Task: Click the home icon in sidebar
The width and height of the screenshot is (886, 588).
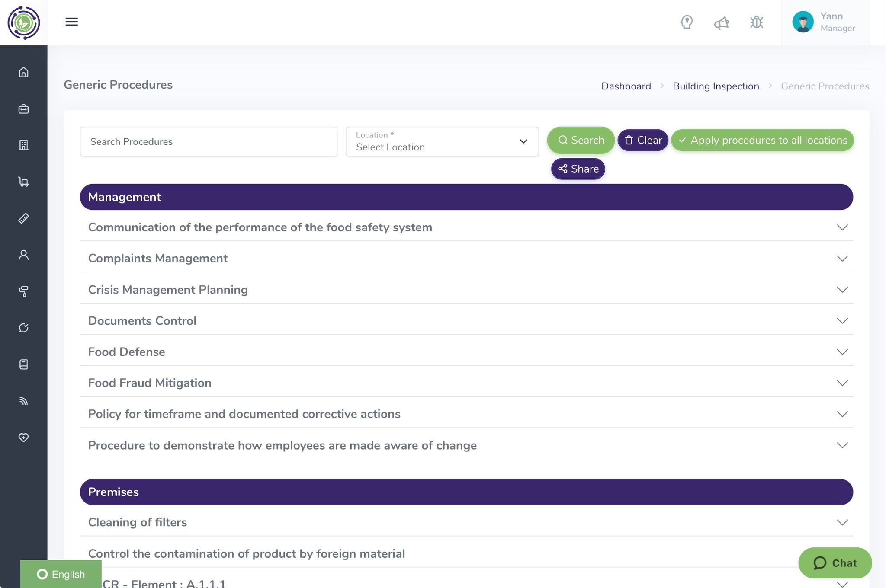Action: coord(24,72)
